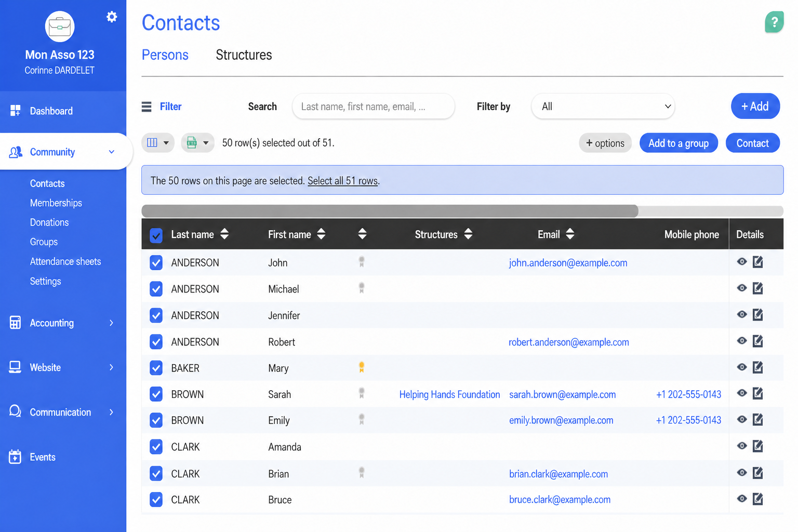The width and height of the screenshot is (798, 532).
Task: Switch to the Structures tab
Action: tap(244, 55)
